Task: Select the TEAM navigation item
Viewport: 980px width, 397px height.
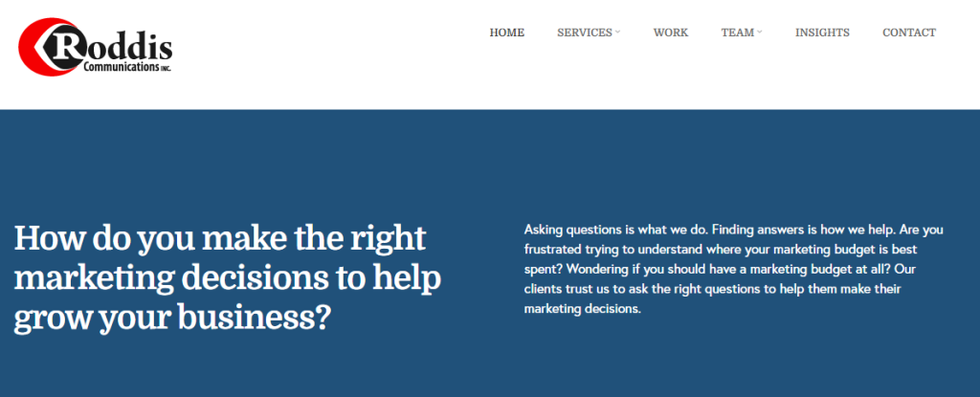Action: (738, 33)
